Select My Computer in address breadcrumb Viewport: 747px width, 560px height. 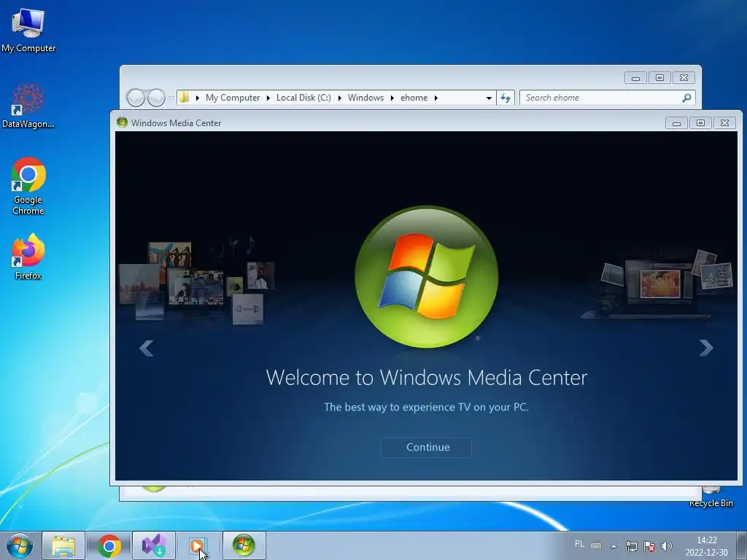(233, 98)
